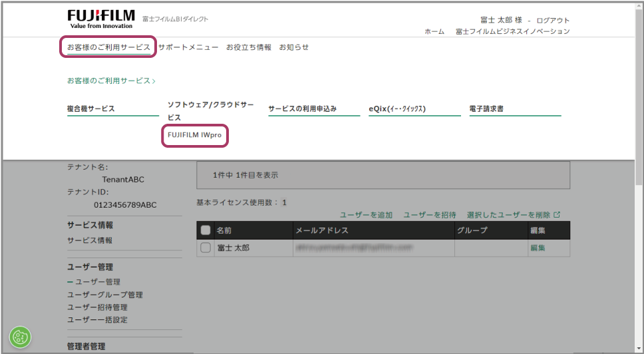Image resolution: width=644 pixels, height=354 pixels.
Task: Click お客様のご利用サービス green breadcrumb link
Action: [111, 81]
